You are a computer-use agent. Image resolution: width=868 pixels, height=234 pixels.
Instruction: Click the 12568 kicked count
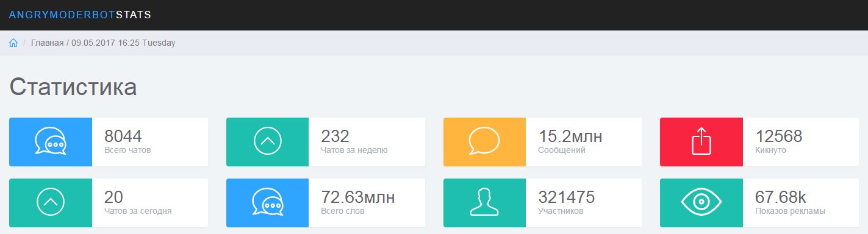(779, 136)
